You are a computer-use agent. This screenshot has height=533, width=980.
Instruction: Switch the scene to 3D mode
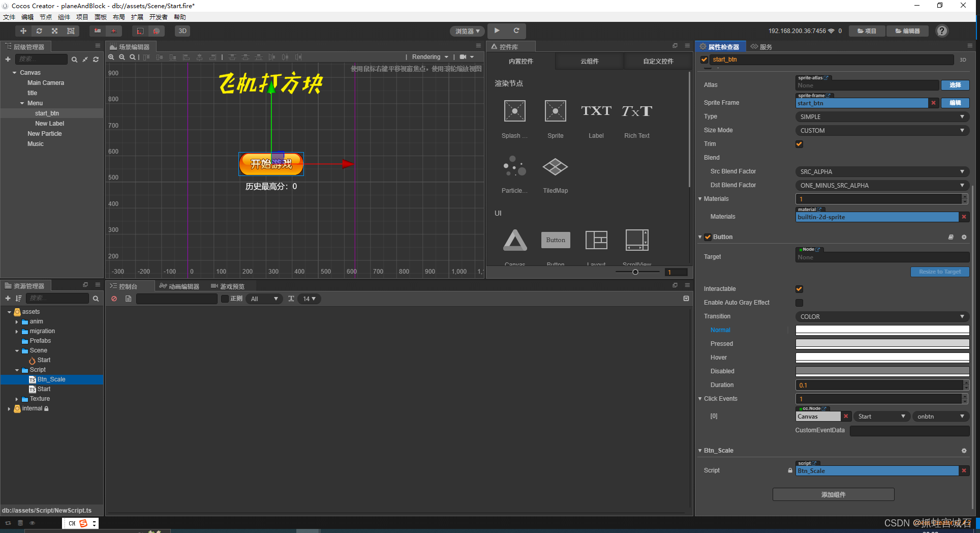[182, 31]
